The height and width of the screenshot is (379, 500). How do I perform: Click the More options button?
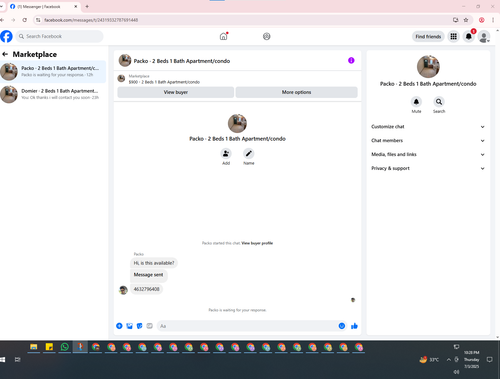tap(297, 92)
